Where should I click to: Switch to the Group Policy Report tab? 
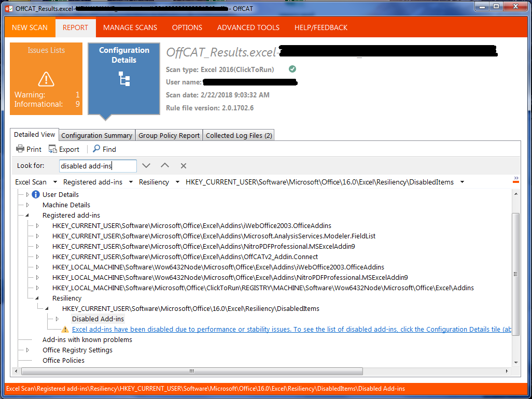169,136
